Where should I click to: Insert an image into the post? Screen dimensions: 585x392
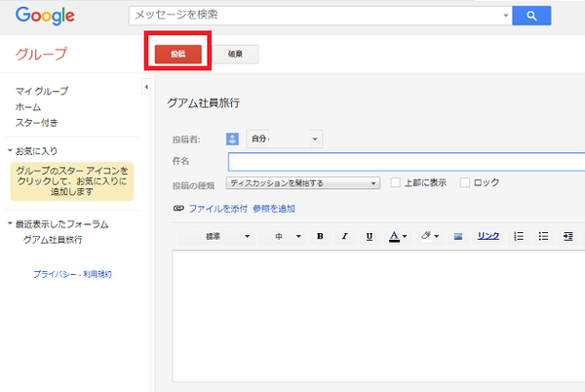pos(457,236)
